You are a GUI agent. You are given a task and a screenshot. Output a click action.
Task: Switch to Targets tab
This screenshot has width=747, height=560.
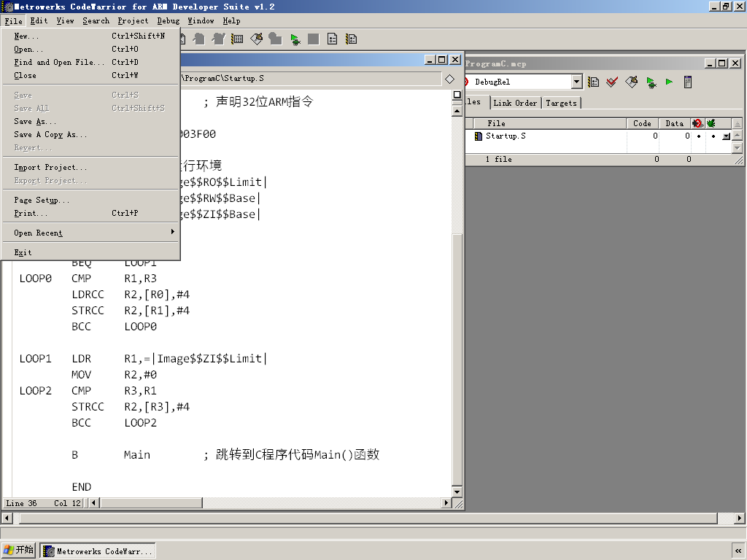[561, 103]
